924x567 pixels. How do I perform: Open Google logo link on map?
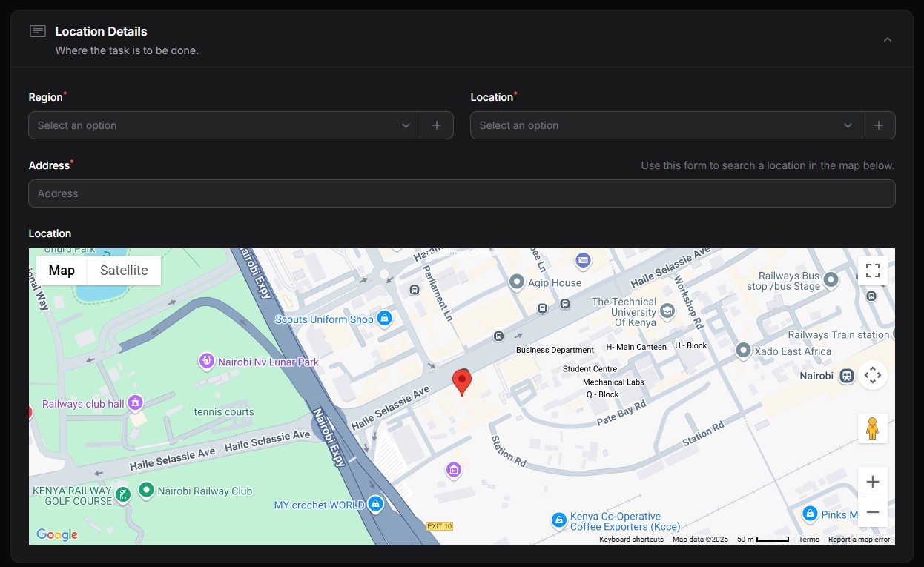pyautogui.click(x=57, y=534)
